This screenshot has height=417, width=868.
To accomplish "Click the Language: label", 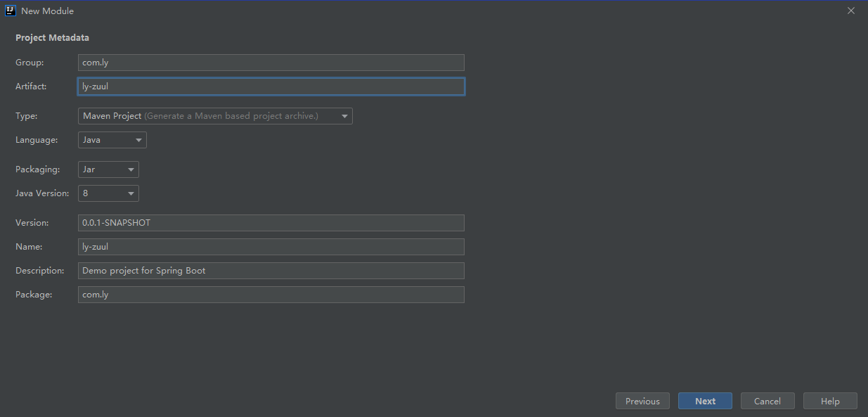I will click(37, 140).
